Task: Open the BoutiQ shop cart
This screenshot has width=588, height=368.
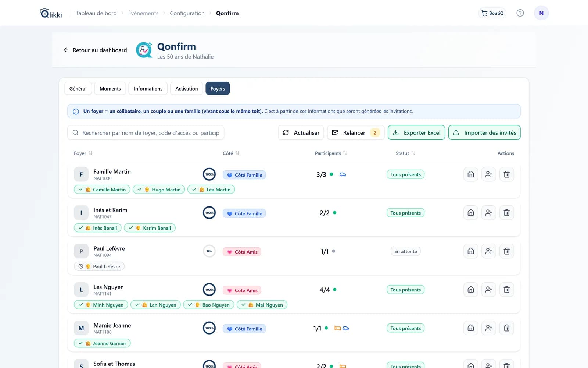Action: pos(492,13)
